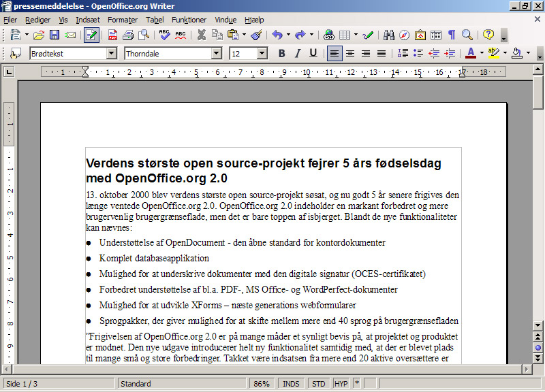The height and width of the screenshot is (392, 545).
Task: Toggle nonprinting characters pilcrow icon
Action: coord(452,35)
